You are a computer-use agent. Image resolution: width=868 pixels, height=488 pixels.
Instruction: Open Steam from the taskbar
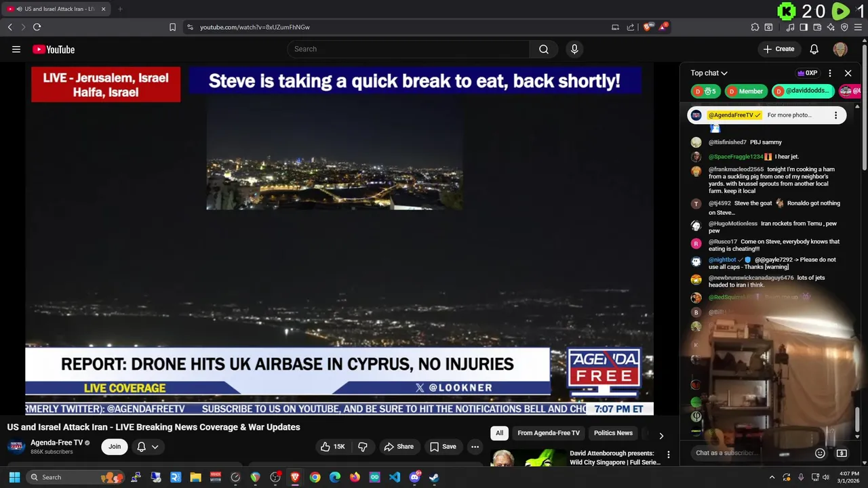click(434, 477)
